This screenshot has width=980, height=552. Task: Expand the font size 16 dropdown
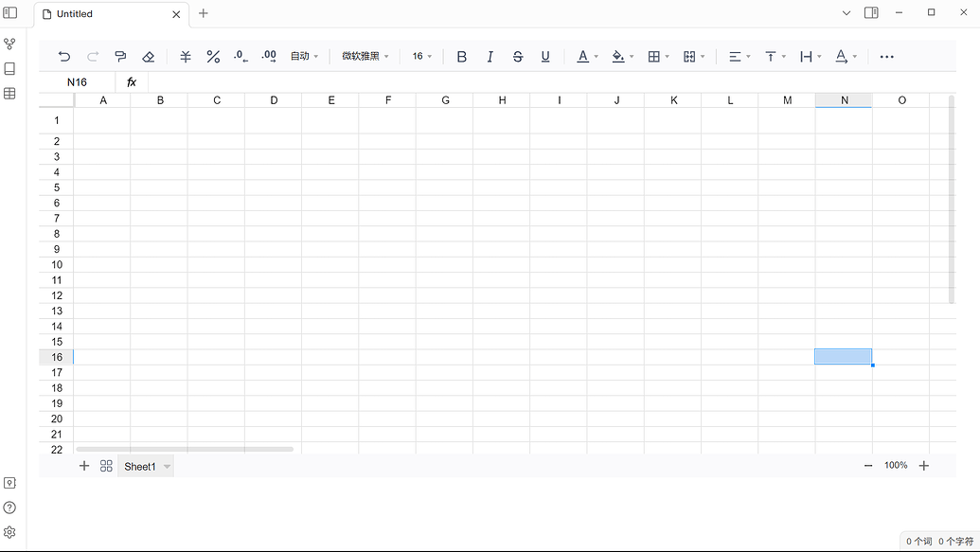[422, 57]
